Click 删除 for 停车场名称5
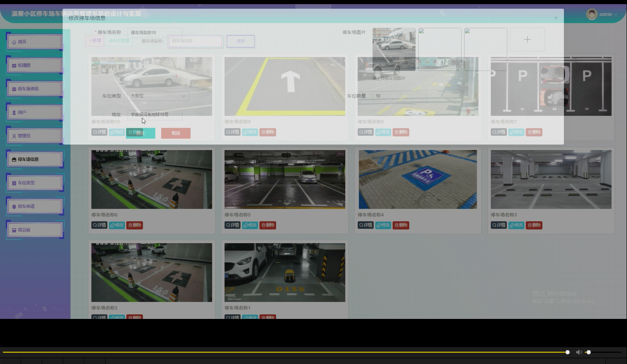627x364 pixels. click(x=268, y=225)
